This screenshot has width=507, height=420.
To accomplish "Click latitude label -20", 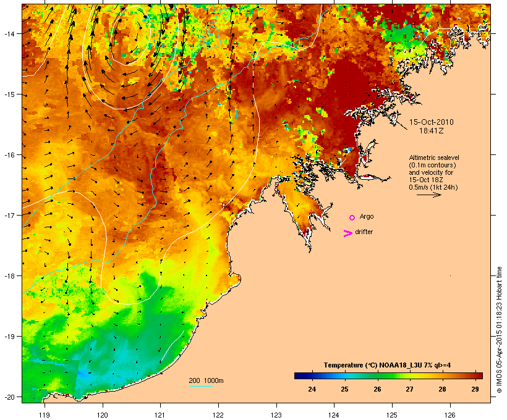I will pyautogui.click(x=9, y=397).
